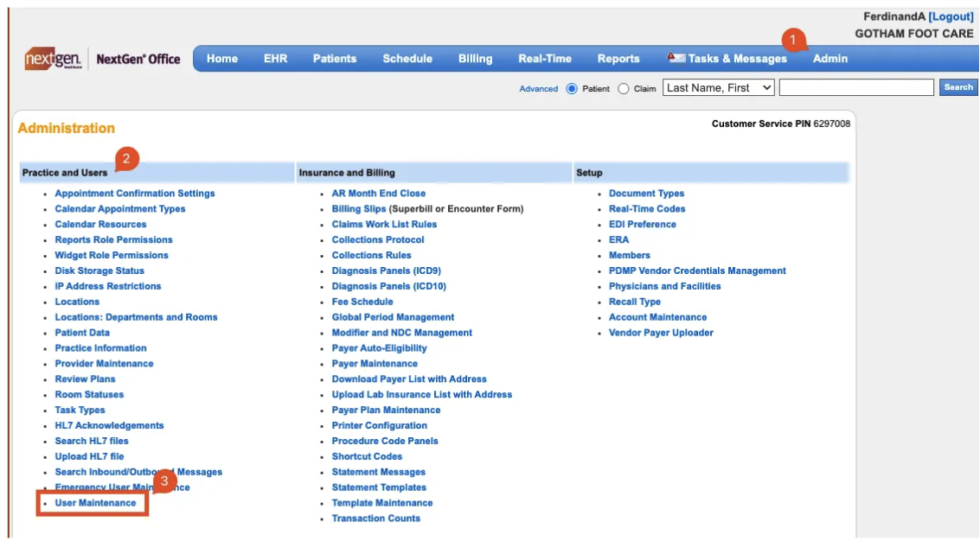Open Collections Rules link
The height and width of the screenshot is (541, 980).
point(371,256)
